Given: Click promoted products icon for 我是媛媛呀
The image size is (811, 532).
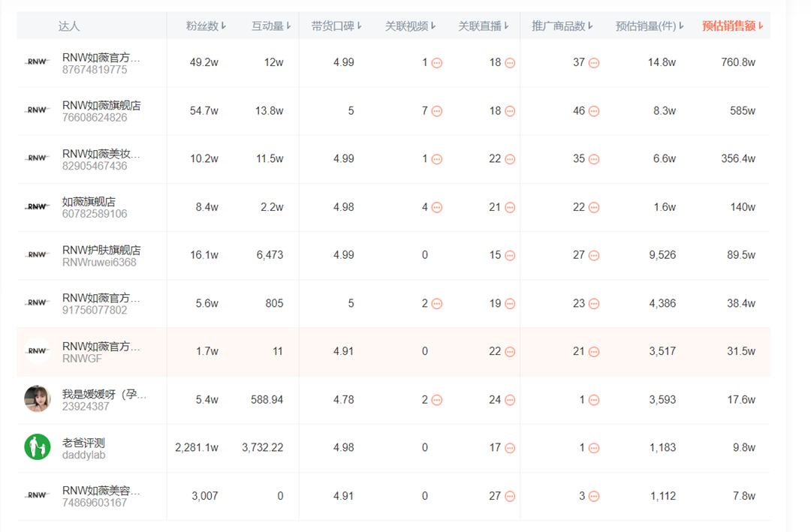Looking at the screenshot, I should tap(594, 400).
